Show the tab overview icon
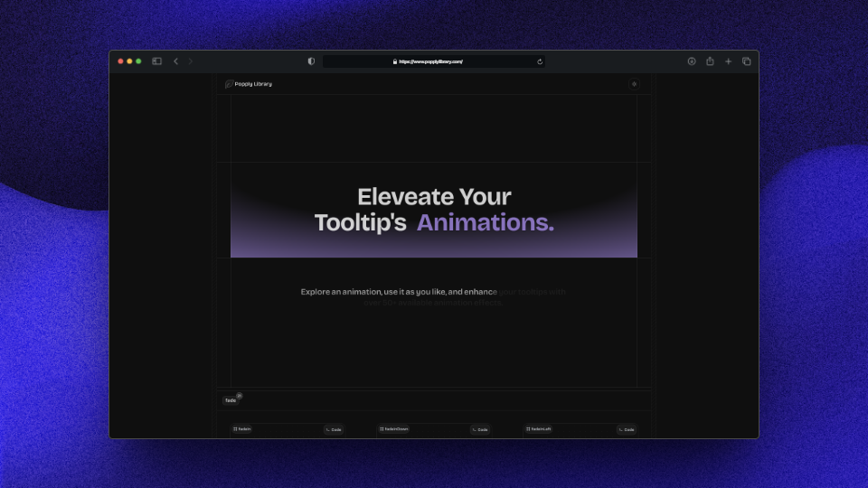 [x=746, y=61]
